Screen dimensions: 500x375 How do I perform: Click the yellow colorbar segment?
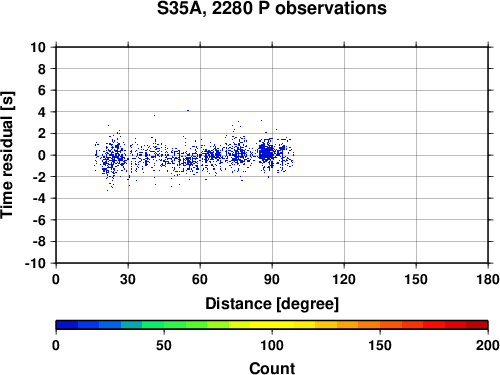click(x=272, y=324)
